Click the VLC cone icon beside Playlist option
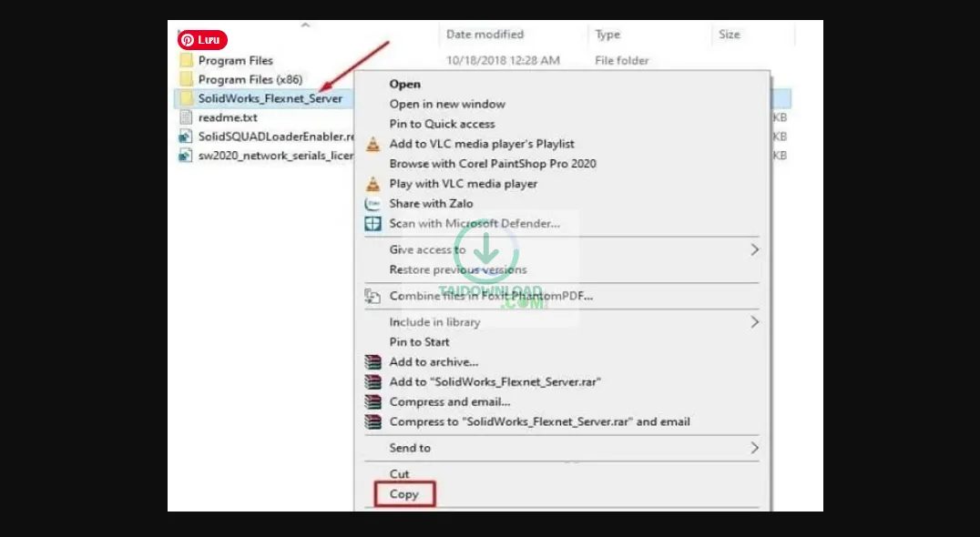 [x=373, y=143]
